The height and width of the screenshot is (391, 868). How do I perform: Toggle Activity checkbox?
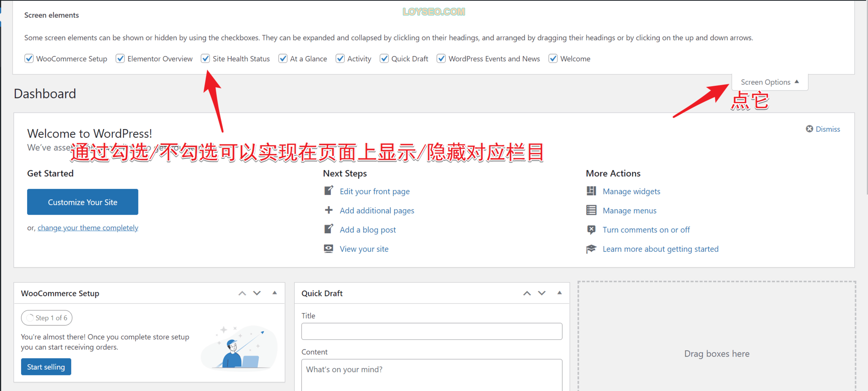coord(340,58)
